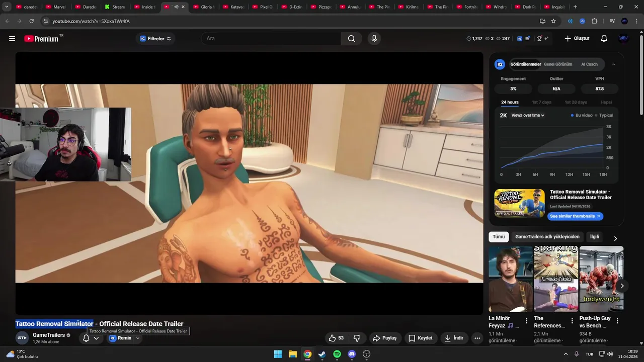644x362 pixels.
Task: Open the media controls toolbar icon
Action: tap(612, 21)
